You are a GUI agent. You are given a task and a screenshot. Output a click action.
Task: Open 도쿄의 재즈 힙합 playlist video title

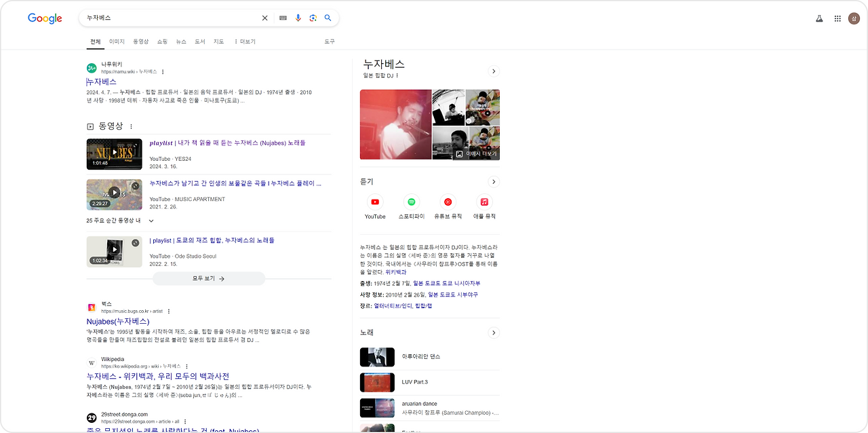[212, 240]
